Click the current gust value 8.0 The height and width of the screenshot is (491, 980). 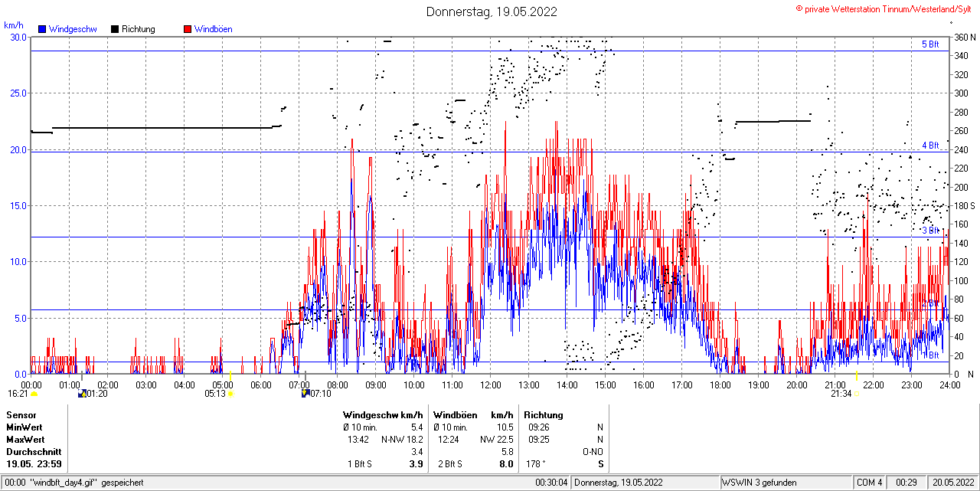(506, 464)
